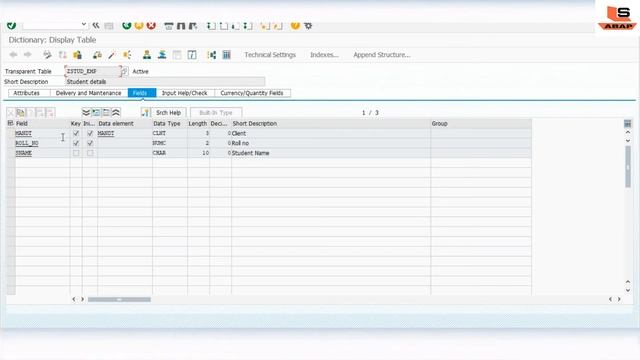Click the table horizontal scrollbar thumb

pyautogui.click(x=119, y=300)
